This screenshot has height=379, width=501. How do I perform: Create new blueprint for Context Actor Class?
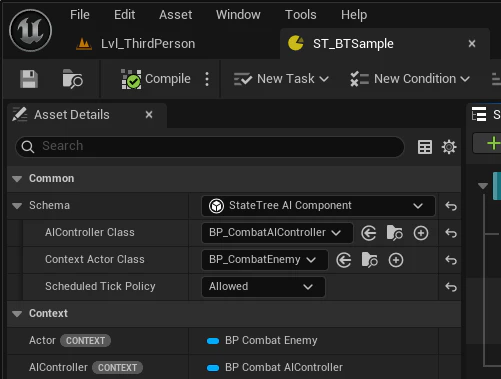396,260
